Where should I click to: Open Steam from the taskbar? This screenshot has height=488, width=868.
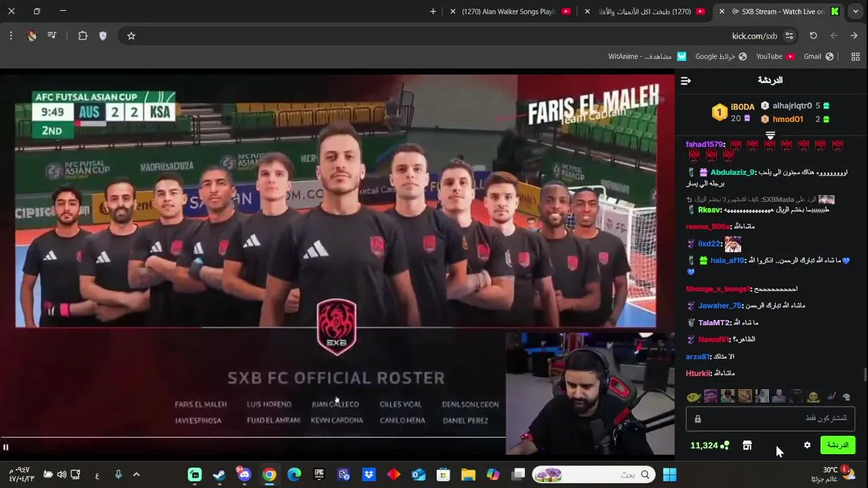219,475
